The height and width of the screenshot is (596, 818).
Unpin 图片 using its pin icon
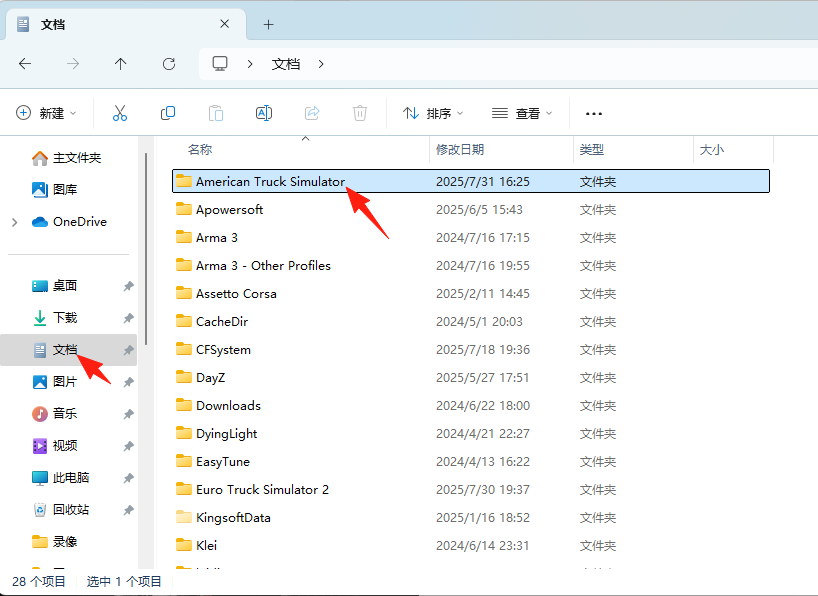tap(128, 382)
